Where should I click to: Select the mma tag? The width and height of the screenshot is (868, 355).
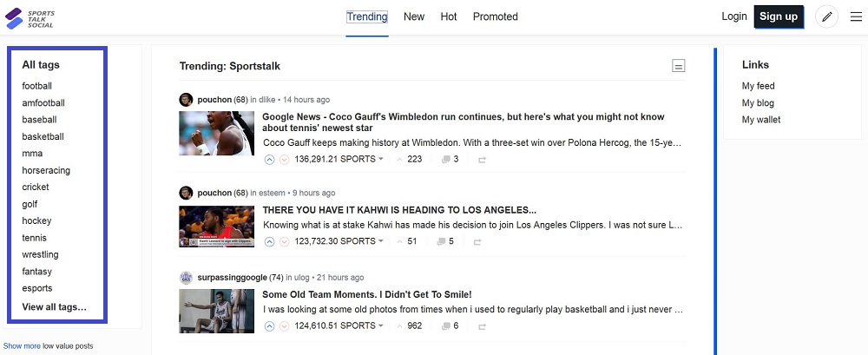click(x=32, y=154)
